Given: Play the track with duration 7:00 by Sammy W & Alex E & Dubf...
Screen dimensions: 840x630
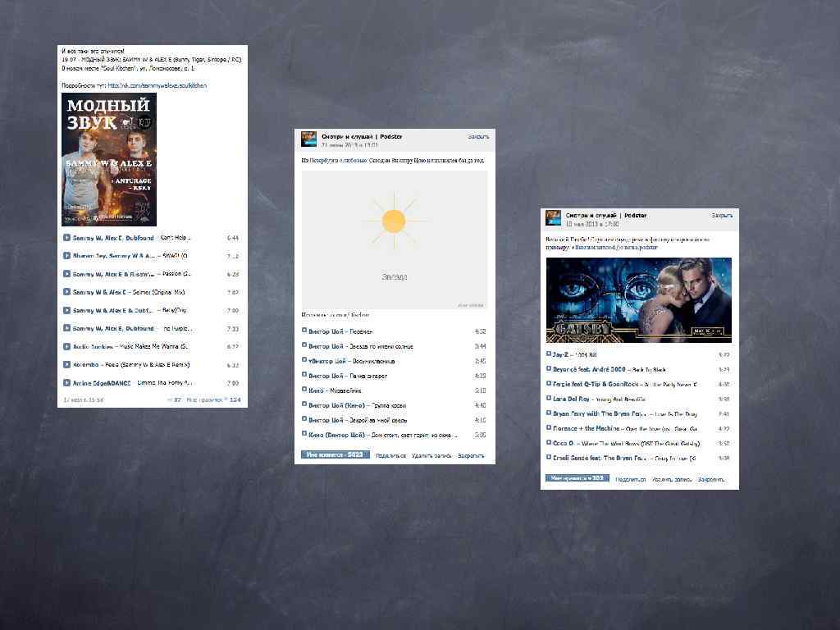Looking at the screenshot, I should (66, 310).
